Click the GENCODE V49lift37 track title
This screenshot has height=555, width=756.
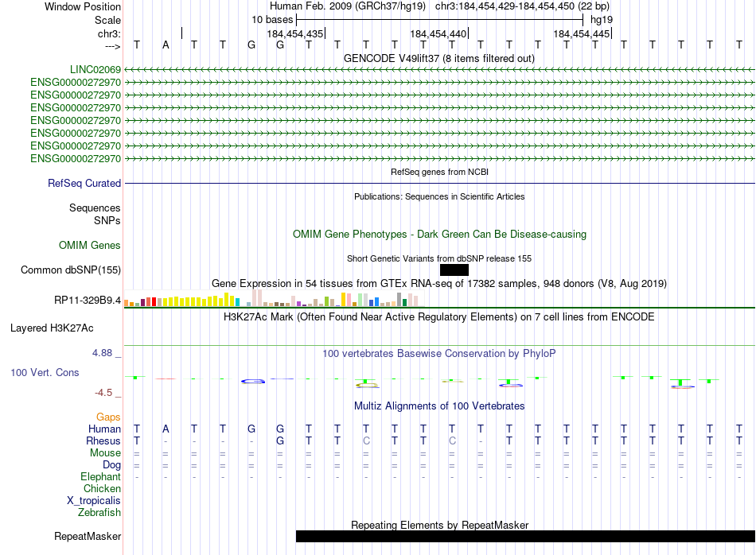pyautogui.click(x=439, y=58)
